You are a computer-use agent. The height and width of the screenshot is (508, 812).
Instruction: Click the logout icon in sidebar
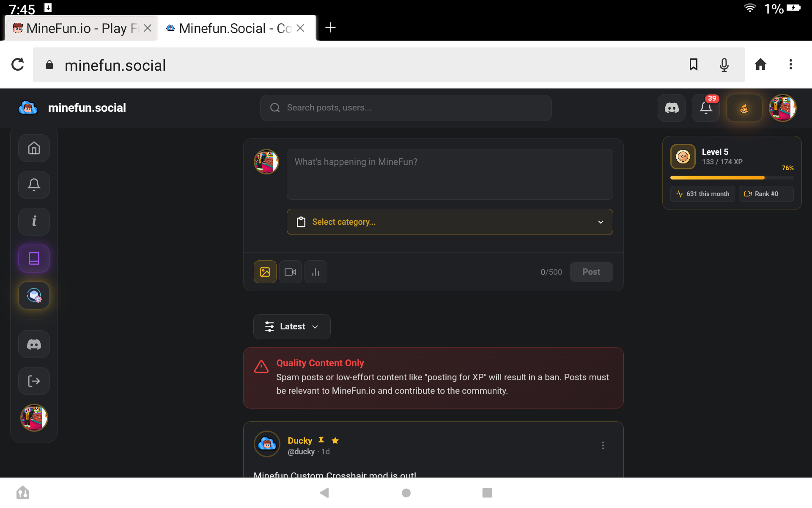34,381
